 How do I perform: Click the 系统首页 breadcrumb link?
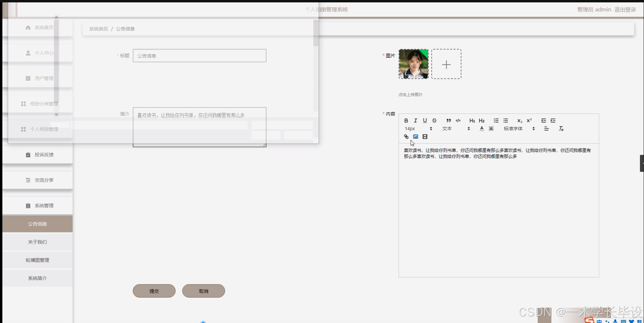pyautogui.click(x=99, y=29)
